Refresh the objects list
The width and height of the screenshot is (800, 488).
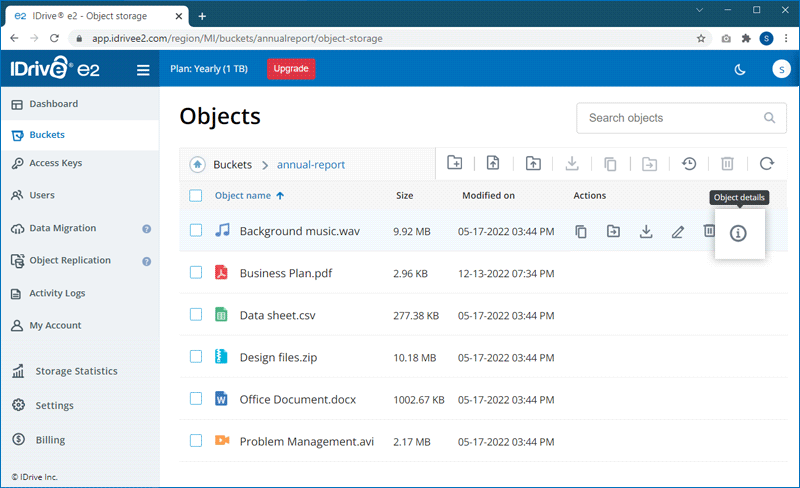[766, 164]
